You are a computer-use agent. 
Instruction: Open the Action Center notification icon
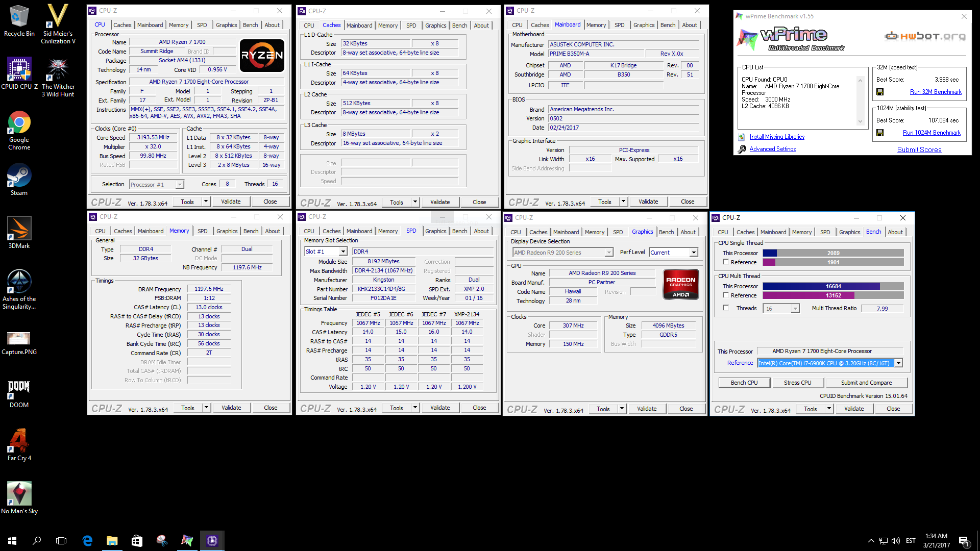pyautogui.click(x=964, y=541)
